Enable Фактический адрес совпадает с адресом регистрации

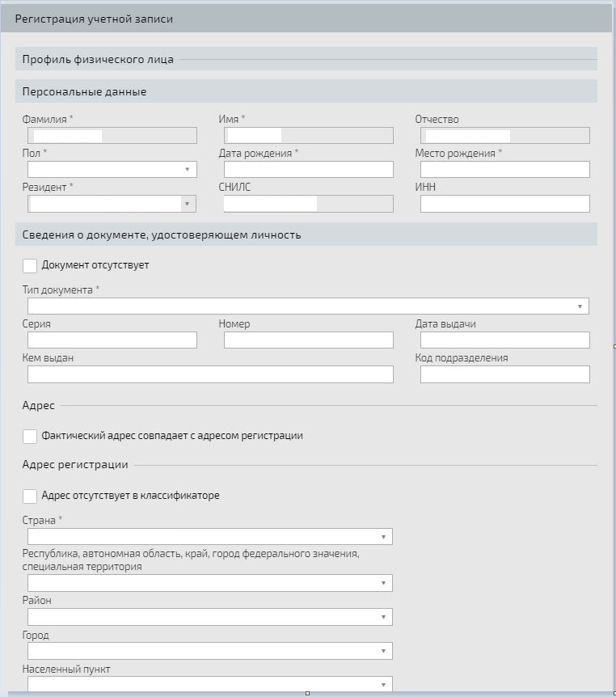point(30,437)
